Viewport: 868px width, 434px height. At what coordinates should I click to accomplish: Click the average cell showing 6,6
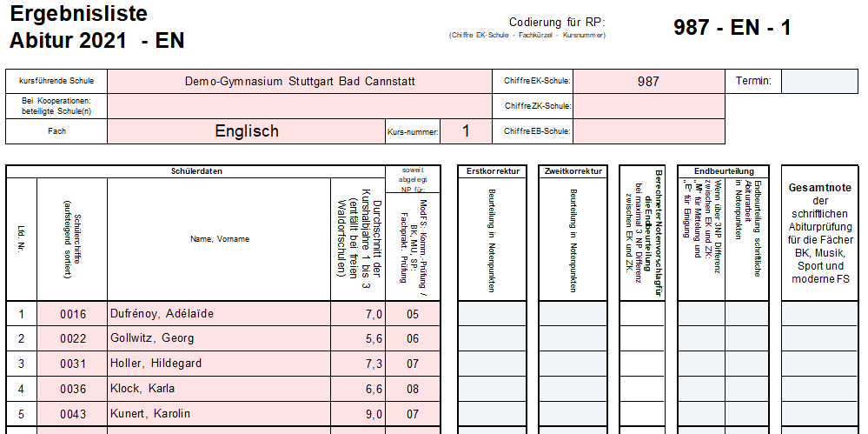coord(357,389)
